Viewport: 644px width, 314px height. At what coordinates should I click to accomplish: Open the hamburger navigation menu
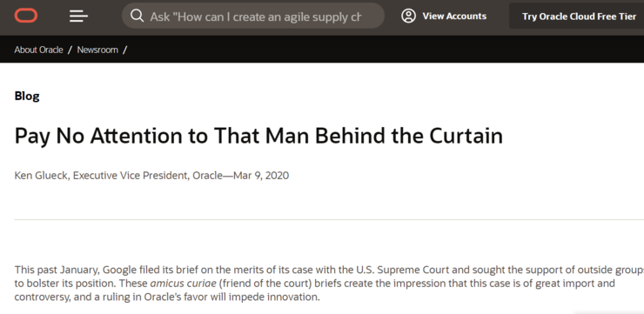[x=78, y=17]
